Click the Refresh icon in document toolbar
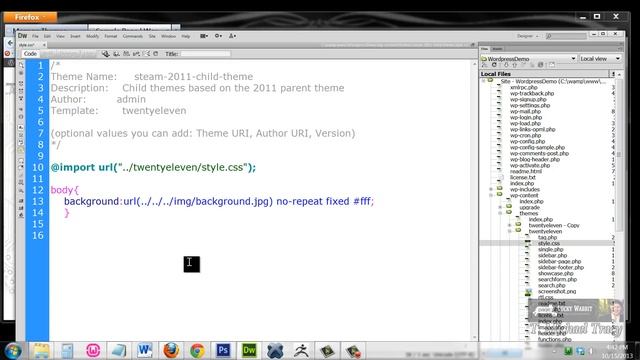 point(156,54)
